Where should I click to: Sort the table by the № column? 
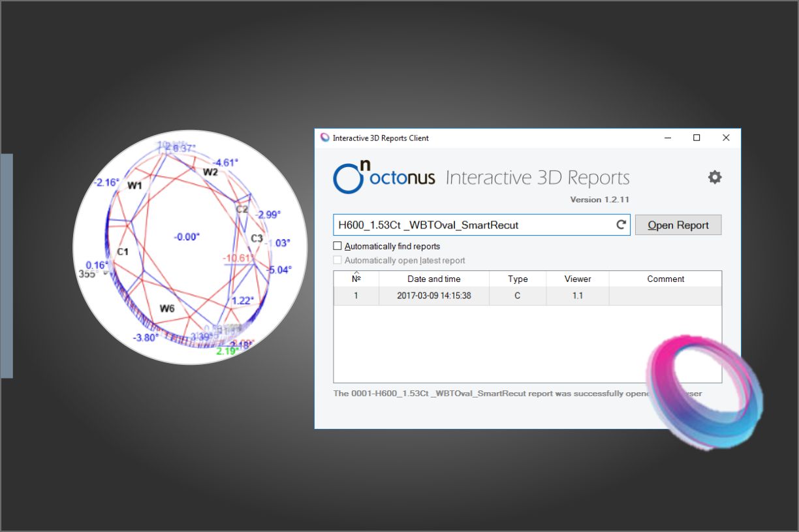coord(356,279)
